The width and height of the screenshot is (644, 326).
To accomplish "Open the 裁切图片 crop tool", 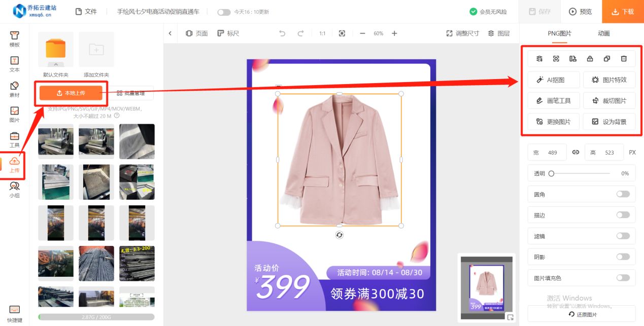I will click(x=608, y=100).
